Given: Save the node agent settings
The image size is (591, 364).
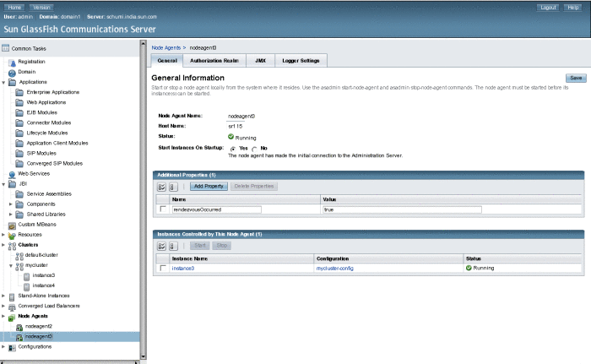Looking at the screenshot, I should pos(576,78).
